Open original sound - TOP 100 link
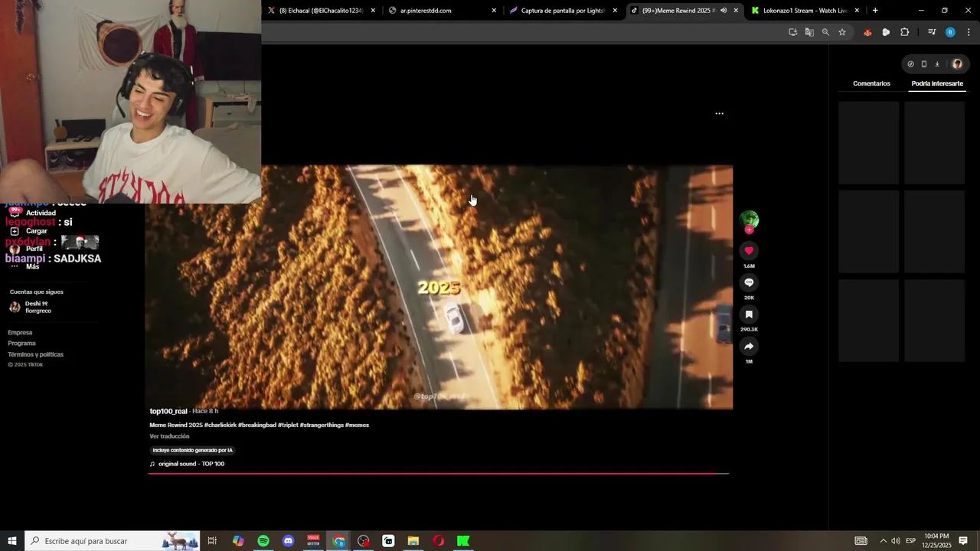The height and width of the screenshot is (551, 980). point(191,464)
